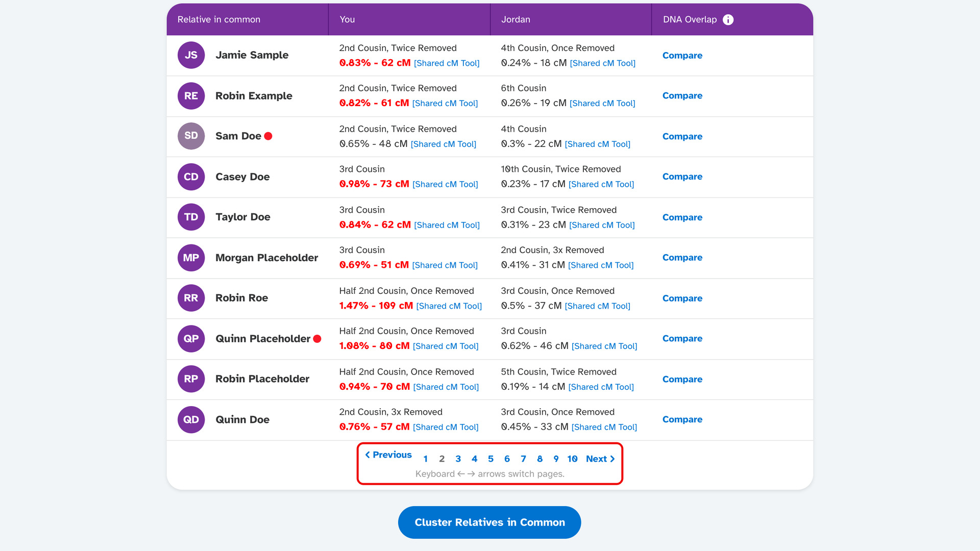Open Shared cM Tool for 73 cM Casey Doe
This screenshot has width=980, height=551.
(x=445, y=184)
